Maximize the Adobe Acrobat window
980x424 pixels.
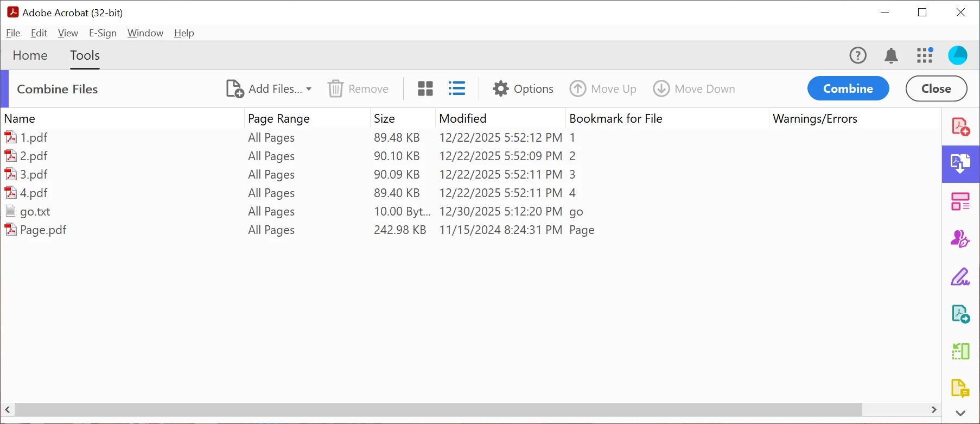pos(922,12)
